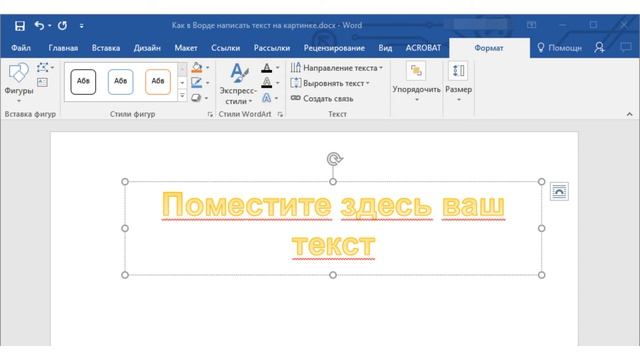The image size is (640, 360).
Task: Click the bottom-right corner sizing handle
Action: pos(541,275)
